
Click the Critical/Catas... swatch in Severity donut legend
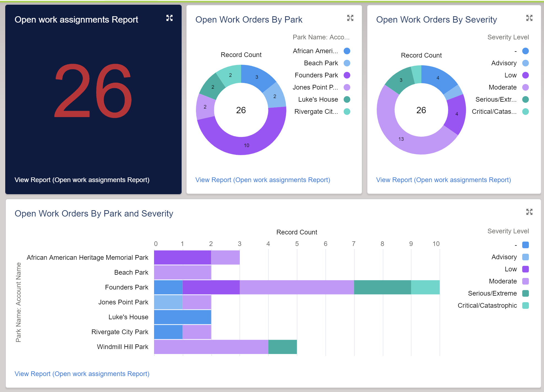[x=526, y=112]
